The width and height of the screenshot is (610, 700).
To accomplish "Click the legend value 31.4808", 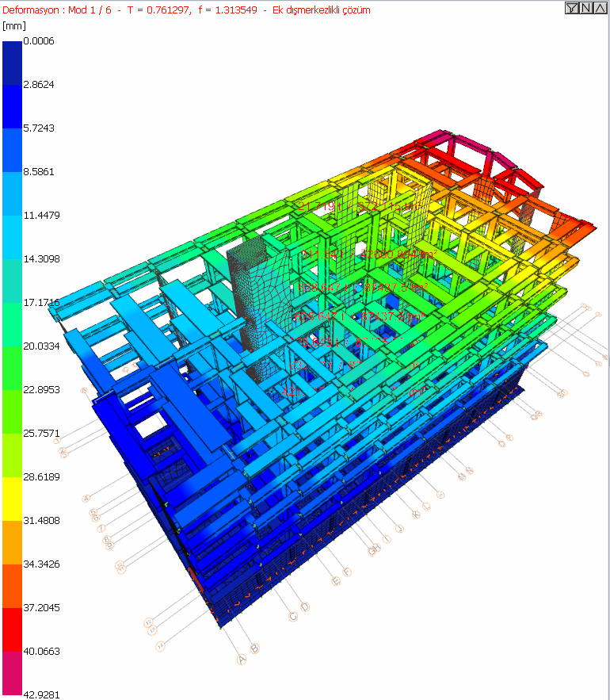I will [41, 521].
